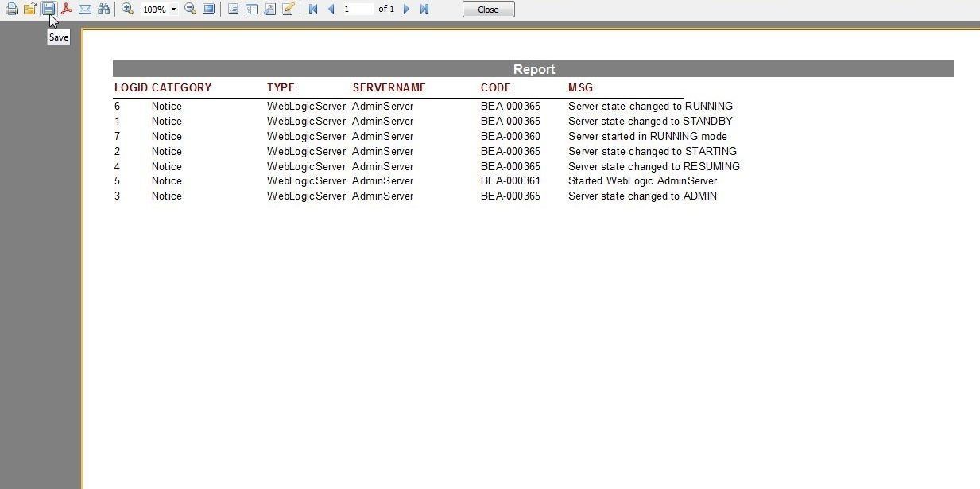Select 'Server state changed to STARTING' message
The image size is (980, 489).
pos(653,151)
